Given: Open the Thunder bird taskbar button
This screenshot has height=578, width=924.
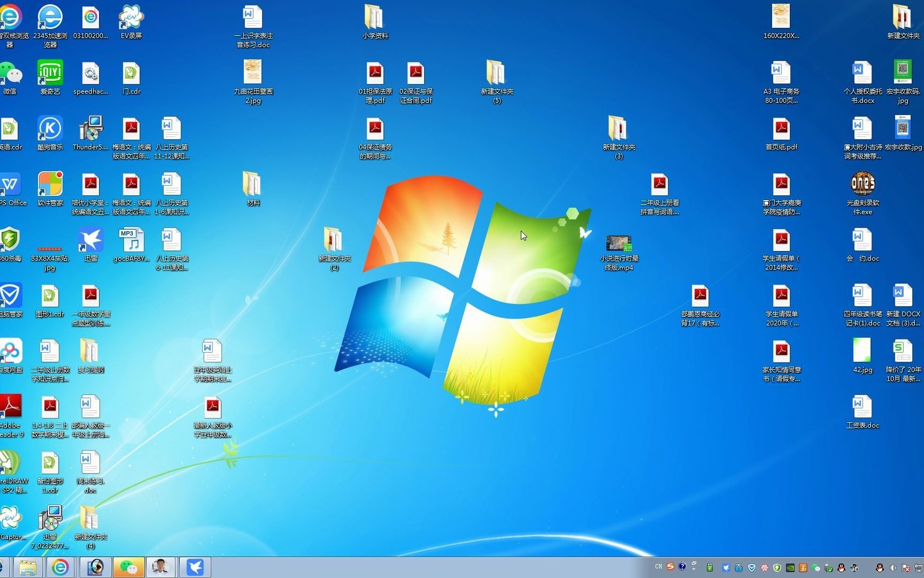Looking at the screenshot, I should click(195, 567).
